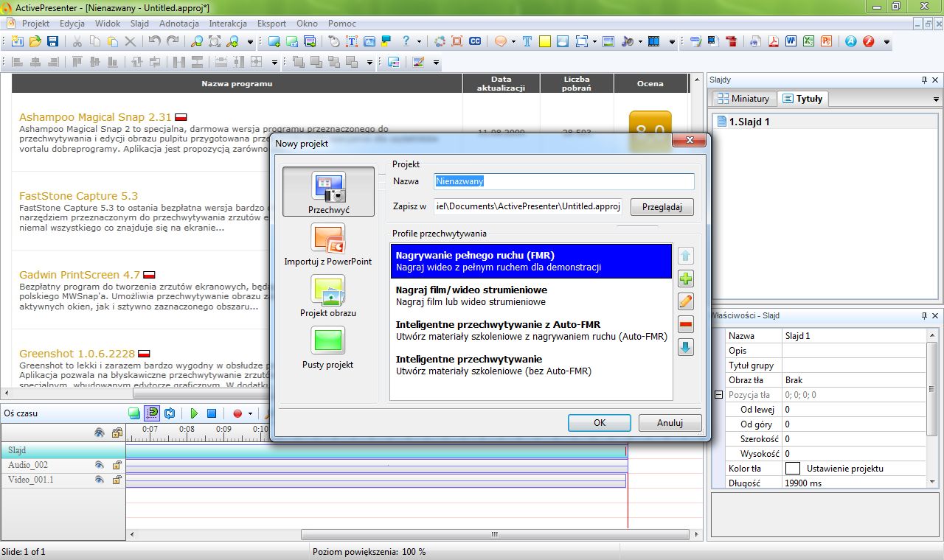This screenshot has height=560, width=944.
Task: Open the Edycja menu
Action: coord(72,24)
